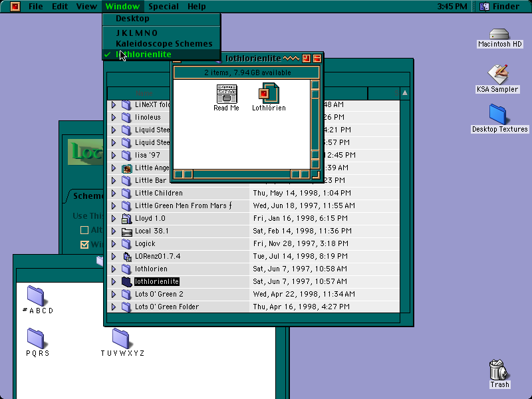The height and width of the screenshot is (399, 532).
Task: Click the menu bar clock
Action: [x=452, y=7]
